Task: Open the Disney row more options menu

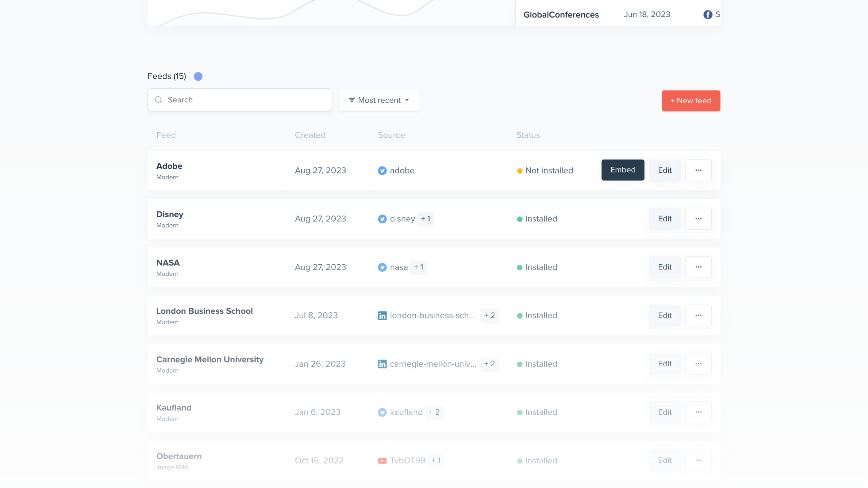Action: [698, 219]
